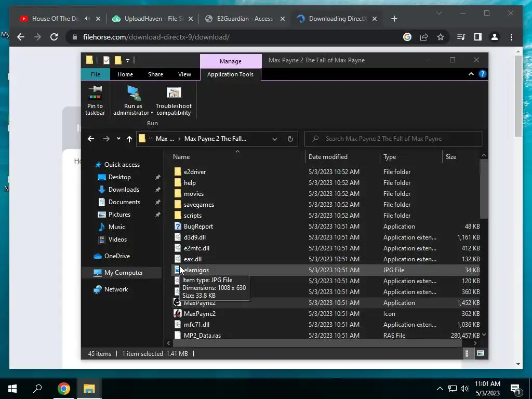Open Chrome side panel icon
This screenshot has height=399, width=532.
click(478, 37)
